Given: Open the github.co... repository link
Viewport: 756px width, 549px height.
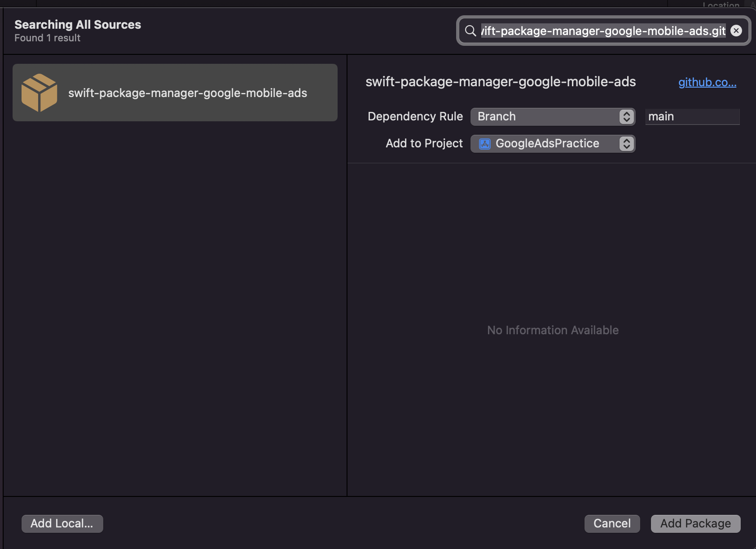Looking at the screenshot, I should coord(707,82).
